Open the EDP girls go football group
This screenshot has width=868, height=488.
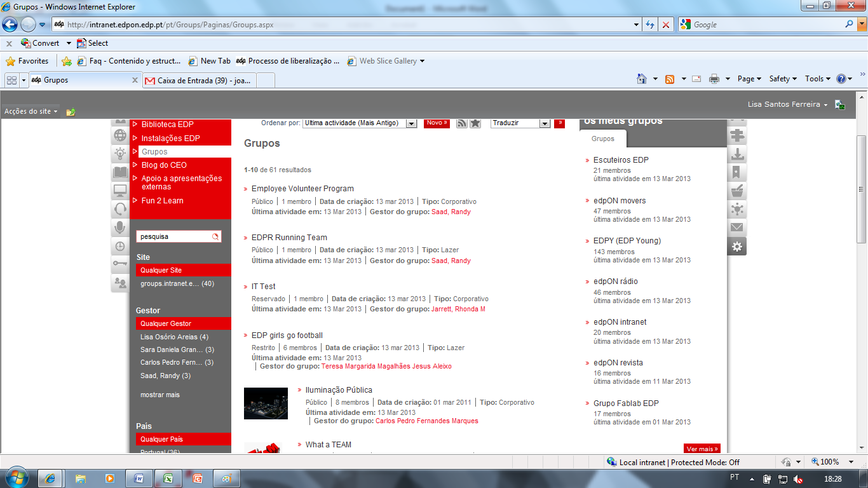[287, 335]
